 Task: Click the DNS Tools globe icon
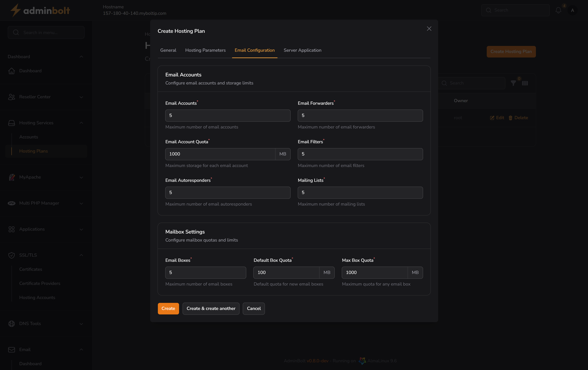click(x=11, y=324)
